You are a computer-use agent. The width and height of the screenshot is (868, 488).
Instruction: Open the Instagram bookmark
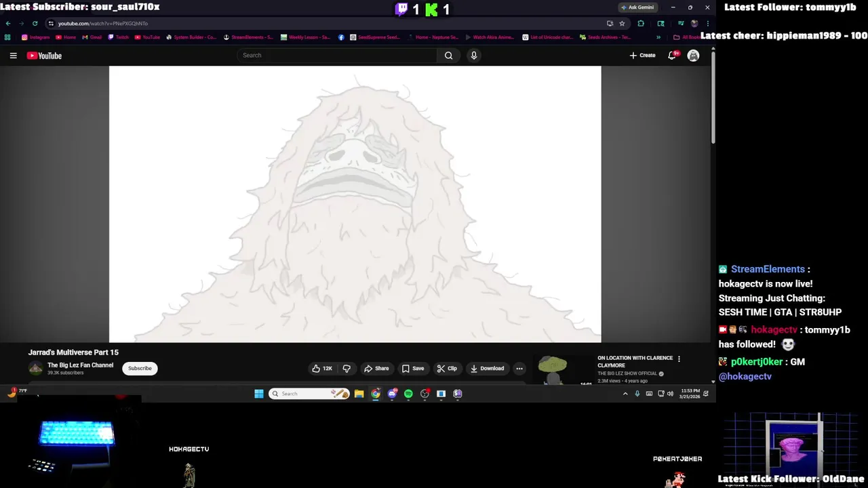[x=36, y=37]
